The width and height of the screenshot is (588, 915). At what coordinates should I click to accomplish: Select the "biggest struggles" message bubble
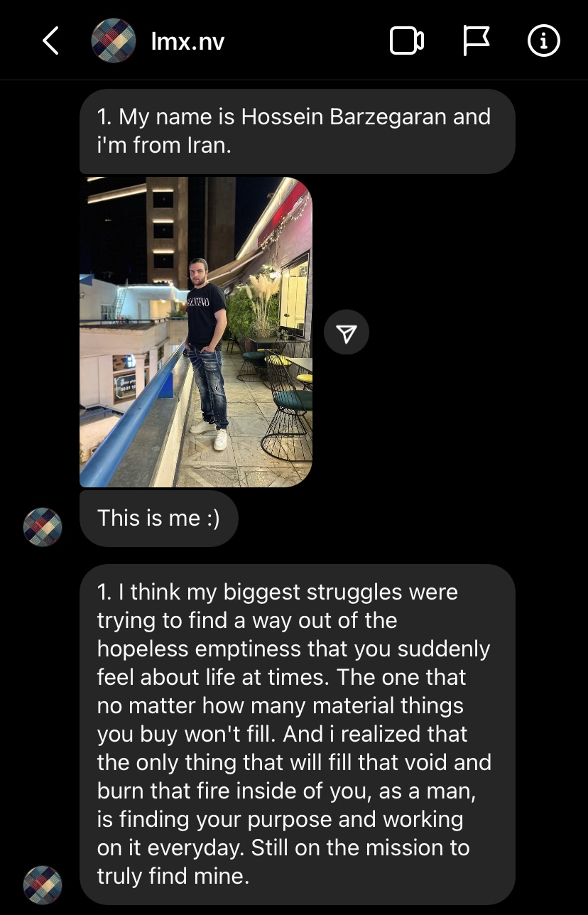(297, 734)
